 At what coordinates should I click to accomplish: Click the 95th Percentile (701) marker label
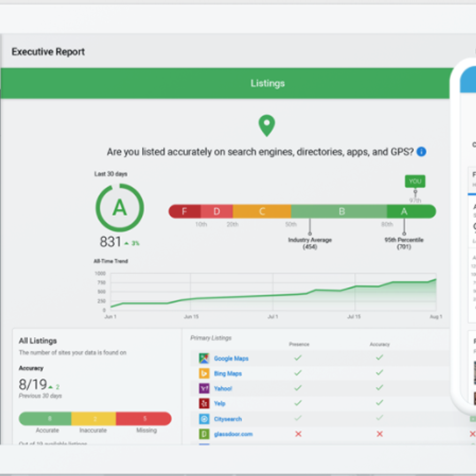(404, 243)
